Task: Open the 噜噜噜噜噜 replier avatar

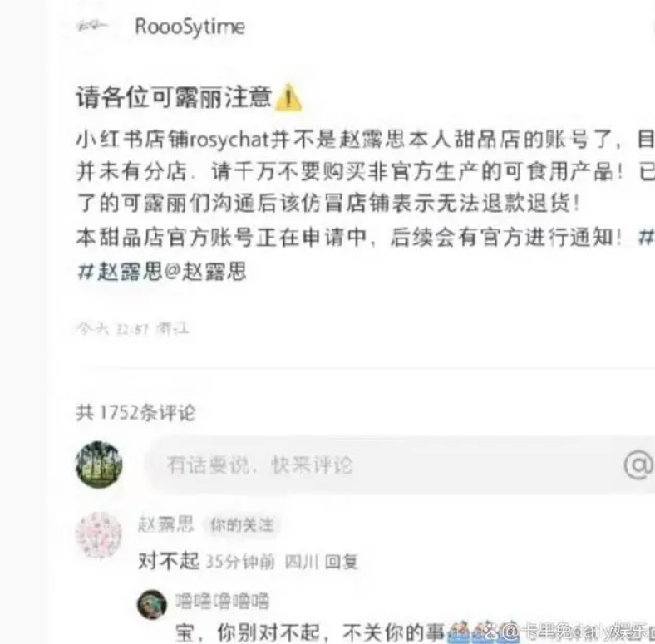Action: click(x=152, y=605)
